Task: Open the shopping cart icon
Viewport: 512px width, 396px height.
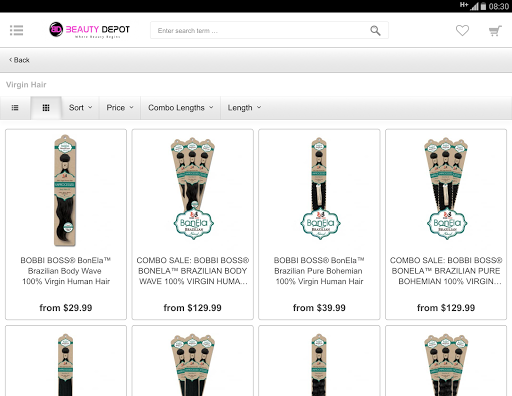Action: point(495,31)
